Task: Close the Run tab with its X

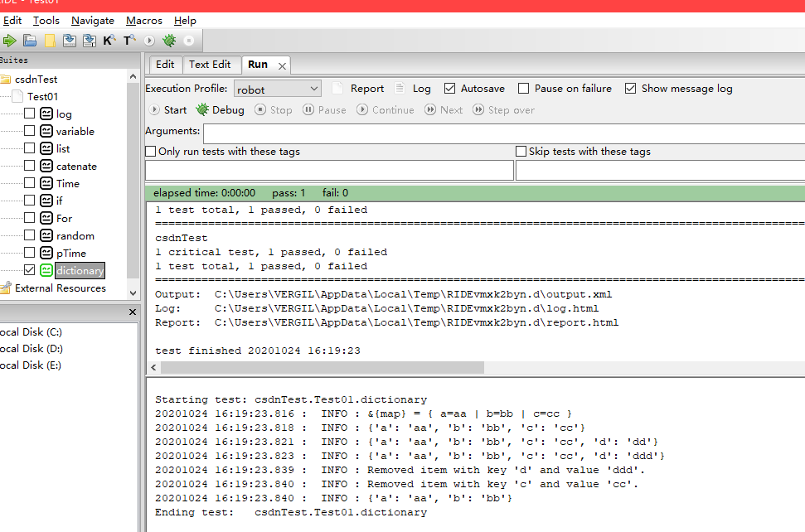Action: pyautogui.click(x=282, y=66)
